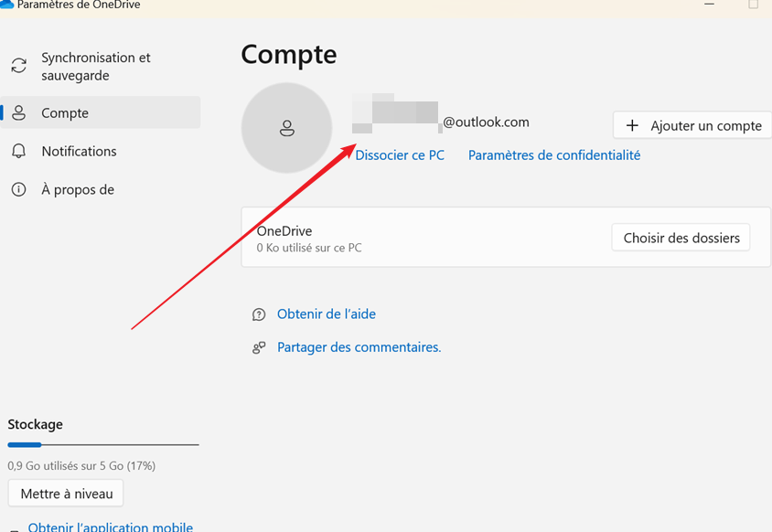This screenshot has height=532, width=772.
Task: Click Choisir des dossiers button
Action: coord(681,238)
